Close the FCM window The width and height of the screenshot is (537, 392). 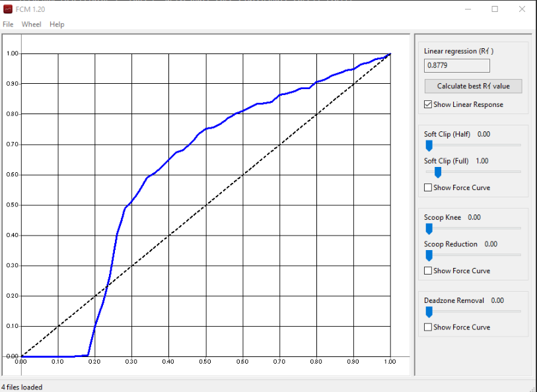(522, 9)
